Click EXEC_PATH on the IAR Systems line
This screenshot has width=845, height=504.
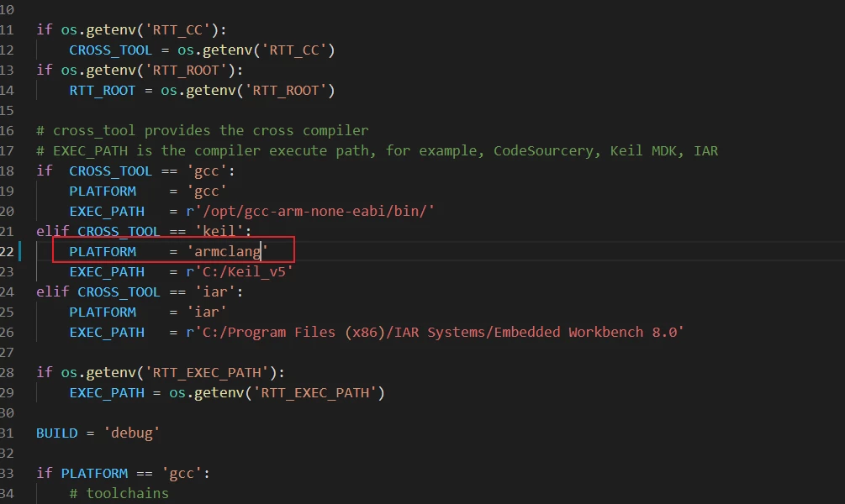pyautogui.click(x=107, y=333)
